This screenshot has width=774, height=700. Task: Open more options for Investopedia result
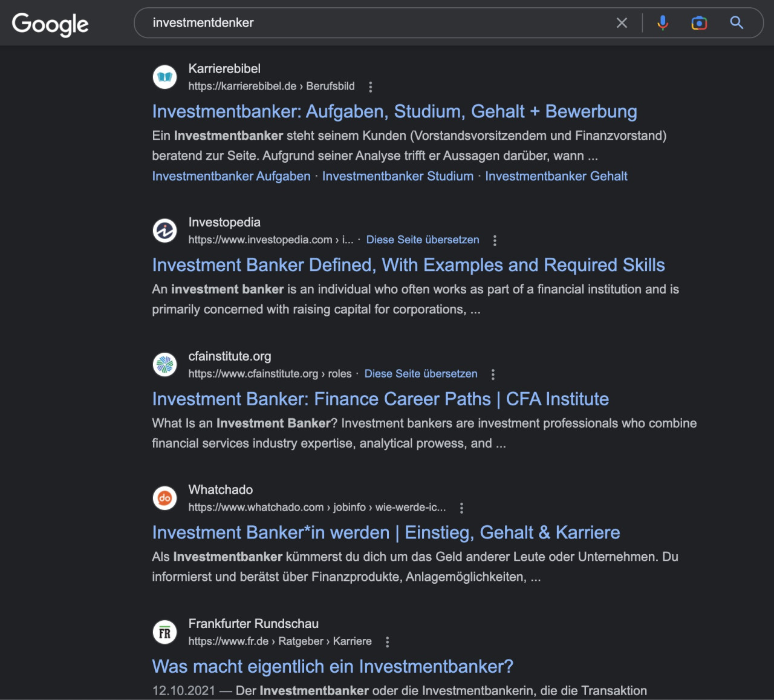point(495,240)
